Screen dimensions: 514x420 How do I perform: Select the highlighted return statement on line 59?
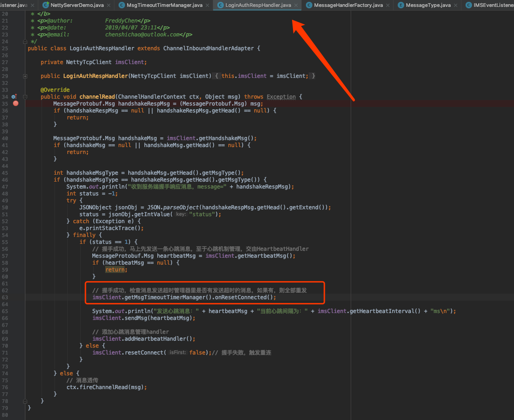coord(115,269)
